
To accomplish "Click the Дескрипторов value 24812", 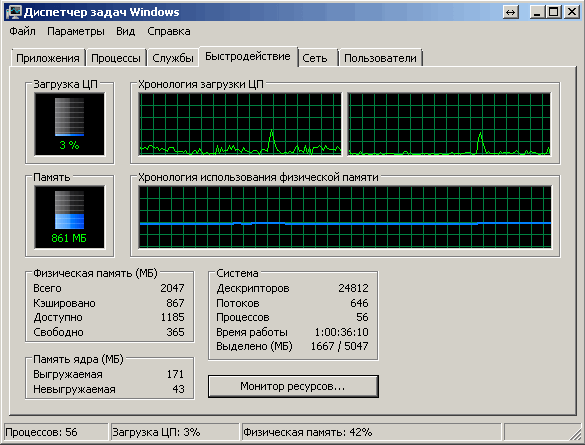I will pos(353,288).
